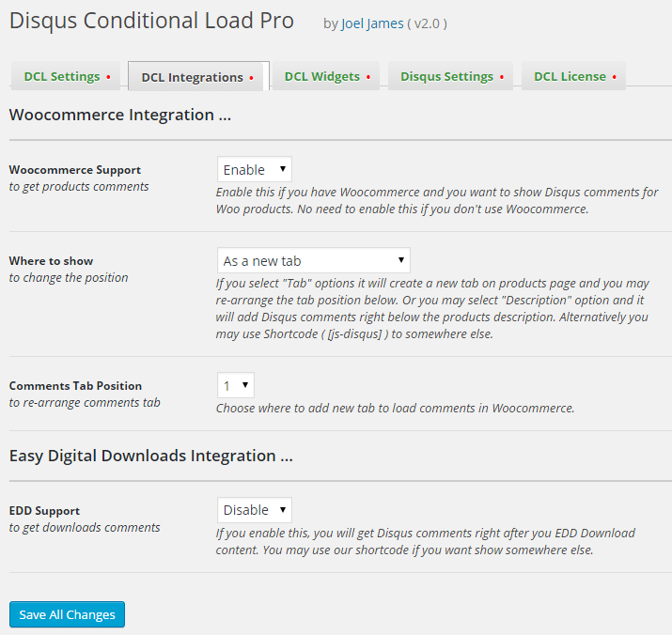Viewport: 672px width, 635px height.
Task: Click the arrow on the EDD Support select
Action: coord(283,509)
